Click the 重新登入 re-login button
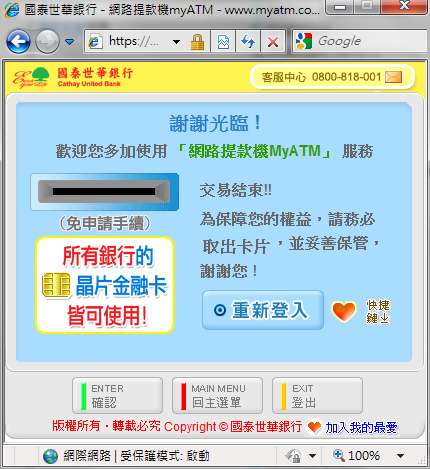This screenshot has width=430, height=469. point(263,310)
